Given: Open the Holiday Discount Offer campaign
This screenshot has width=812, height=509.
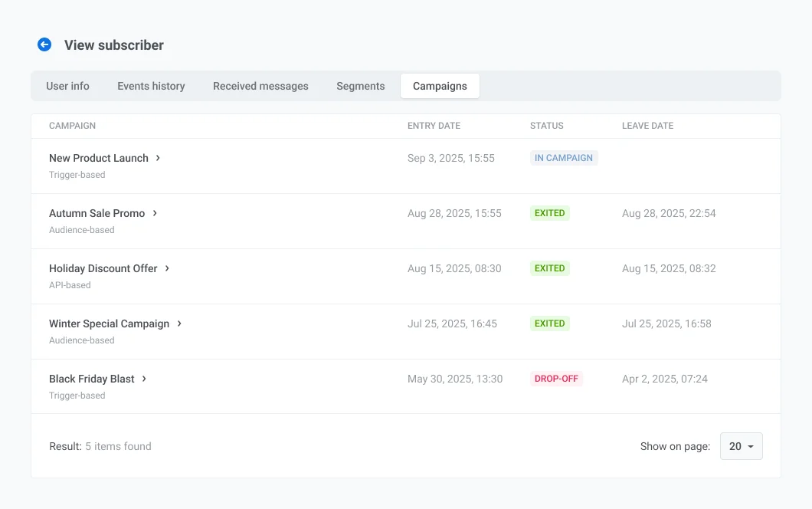Looking at the screenshot, I should 103,268.
